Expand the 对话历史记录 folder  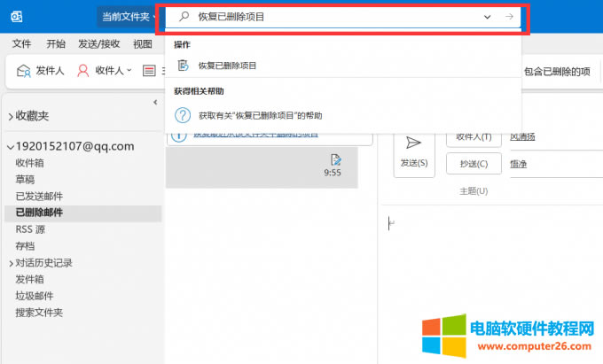pos(10,263)
